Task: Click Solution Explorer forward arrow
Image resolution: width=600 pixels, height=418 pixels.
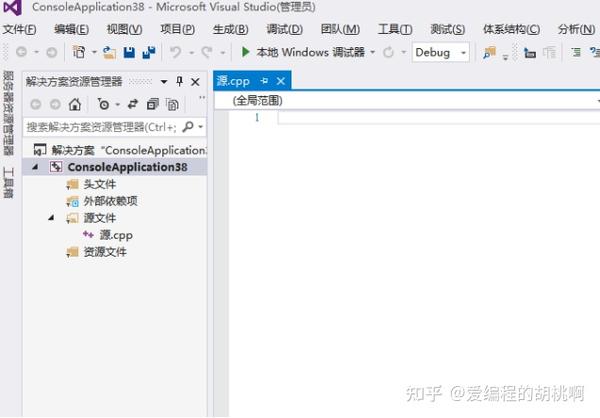Action: coord(55,104)
